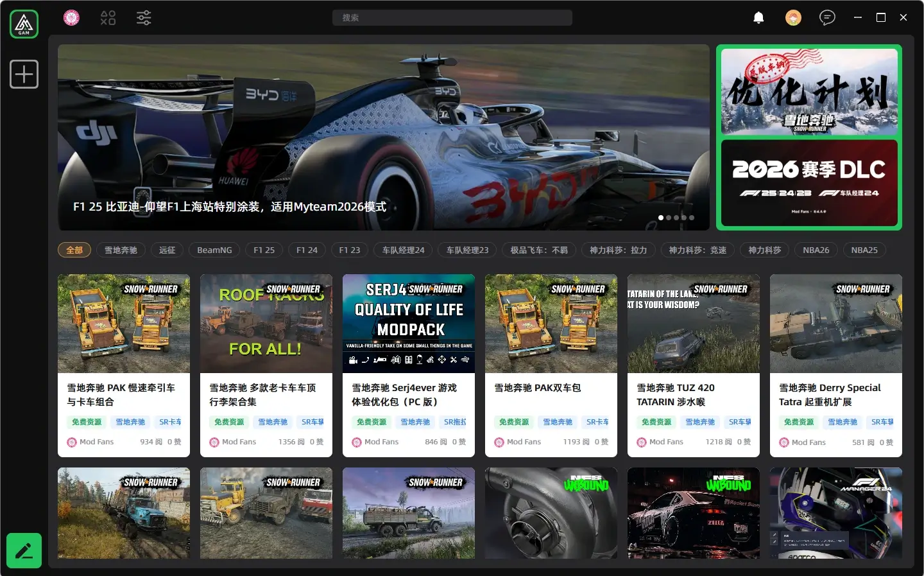The width and height of the screenshot is (924, 576).
Task: Open the notification bell
Action: [758, 17]
